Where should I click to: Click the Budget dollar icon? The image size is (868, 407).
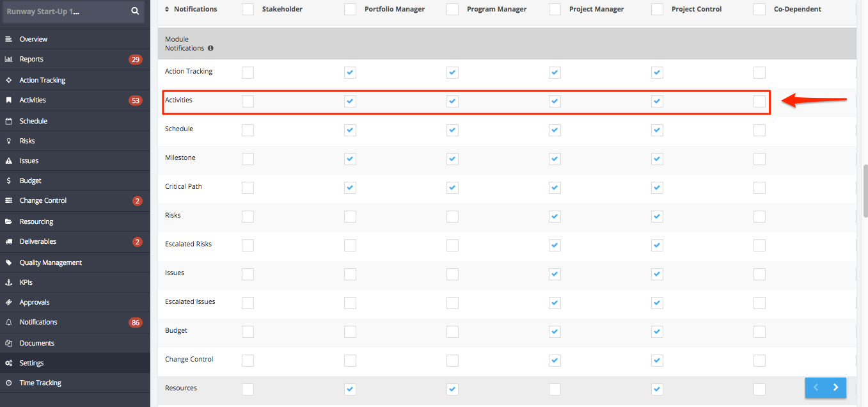coord(9,180)
